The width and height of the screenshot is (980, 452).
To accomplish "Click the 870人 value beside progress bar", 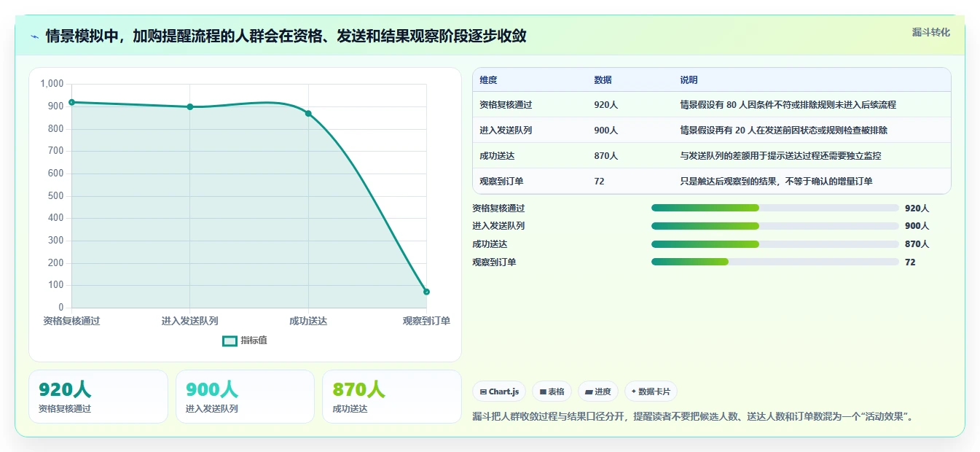I will [x=917, y=244].
